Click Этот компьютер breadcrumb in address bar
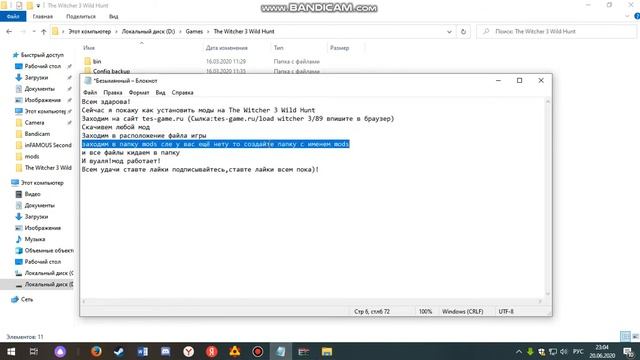Viewport: 640px width, 360px height. tap(89, 31)
